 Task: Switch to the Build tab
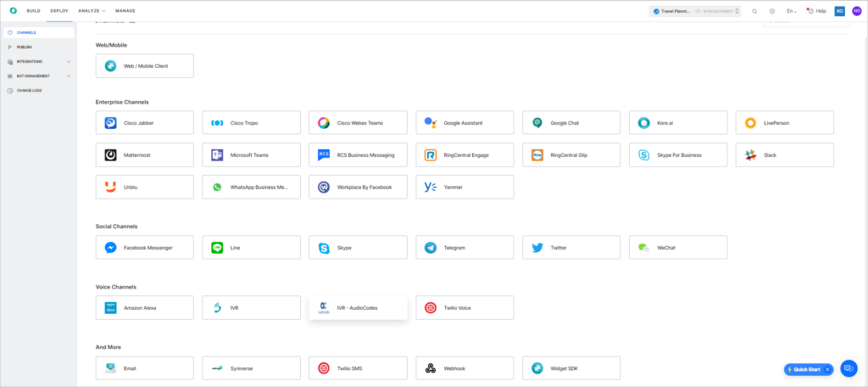pyautogui.click(x=34, y=11)
